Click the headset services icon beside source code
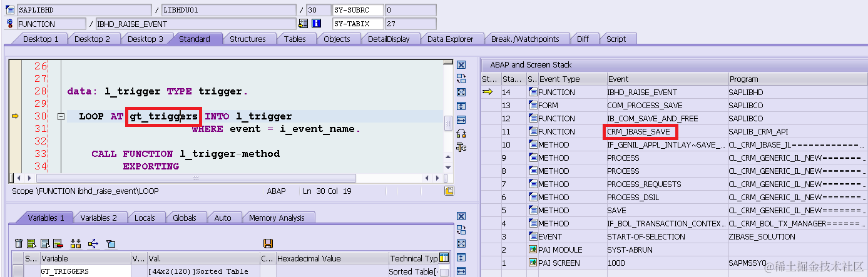This screenshot has height=277, width=868. point(461,134)
